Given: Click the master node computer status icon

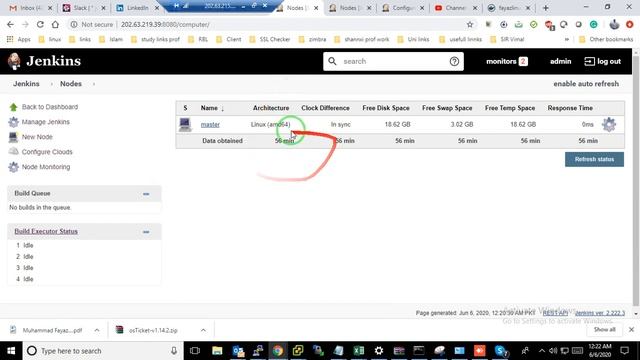Looking at the screenshot, I should pos(185,124).
